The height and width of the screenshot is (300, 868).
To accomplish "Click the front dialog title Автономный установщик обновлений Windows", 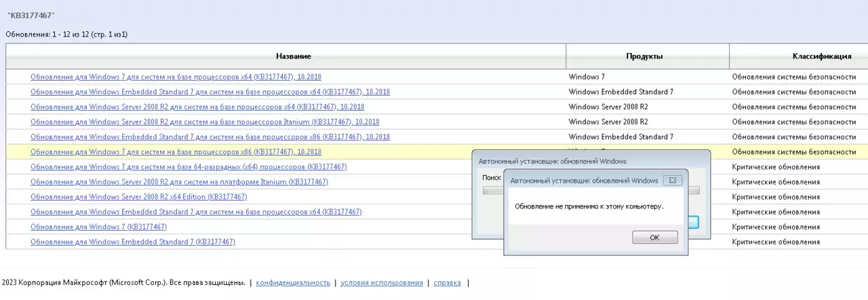I will [x=584, y=181].
